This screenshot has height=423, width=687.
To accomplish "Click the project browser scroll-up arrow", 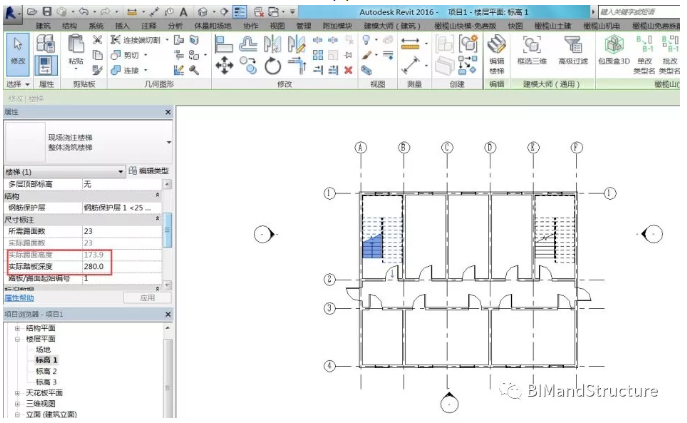I will [x=167, y=328].
